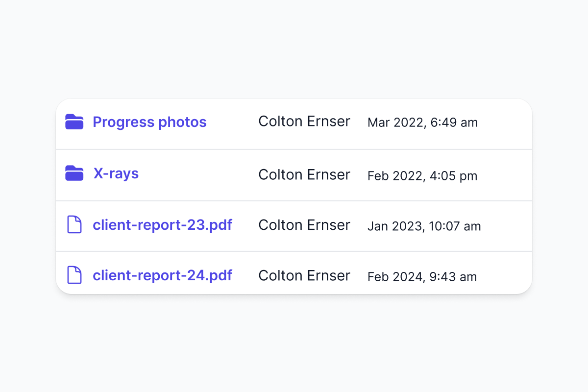
Task: Click Colton Ernser beside client-report-24.pdf
Action: coord(304,275)
